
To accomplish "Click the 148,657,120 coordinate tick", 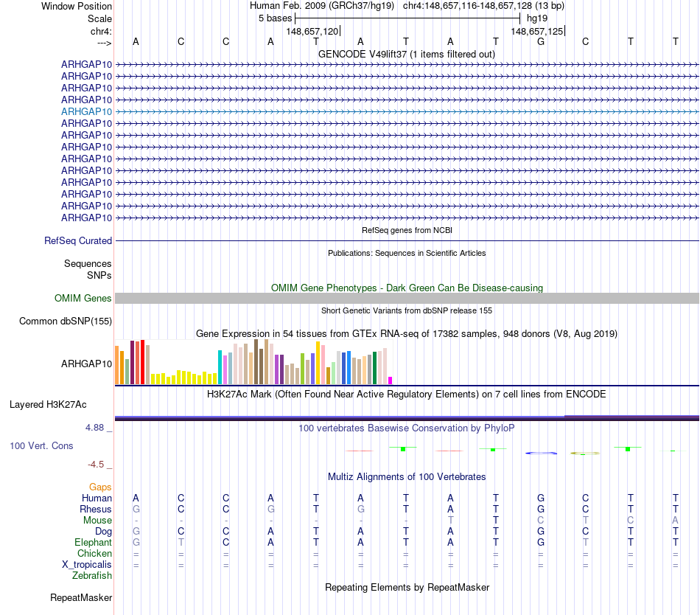I will click(312, 31).
